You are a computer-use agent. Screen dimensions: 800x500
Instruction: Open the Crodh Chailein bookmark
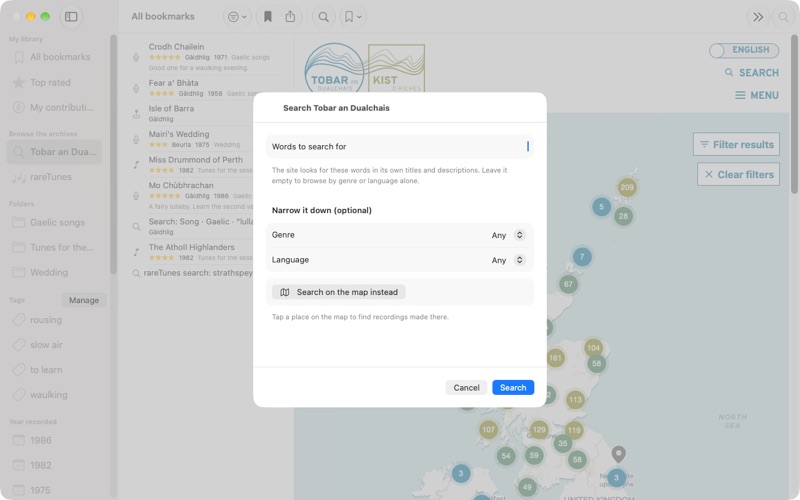point(209,57)
